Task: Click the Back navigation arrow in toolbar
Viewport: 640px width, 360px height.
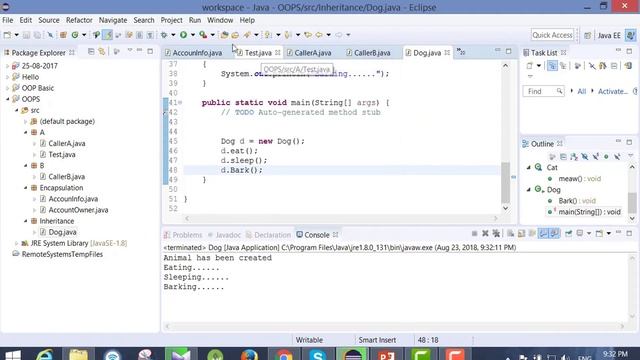Action: click(319, 35)
